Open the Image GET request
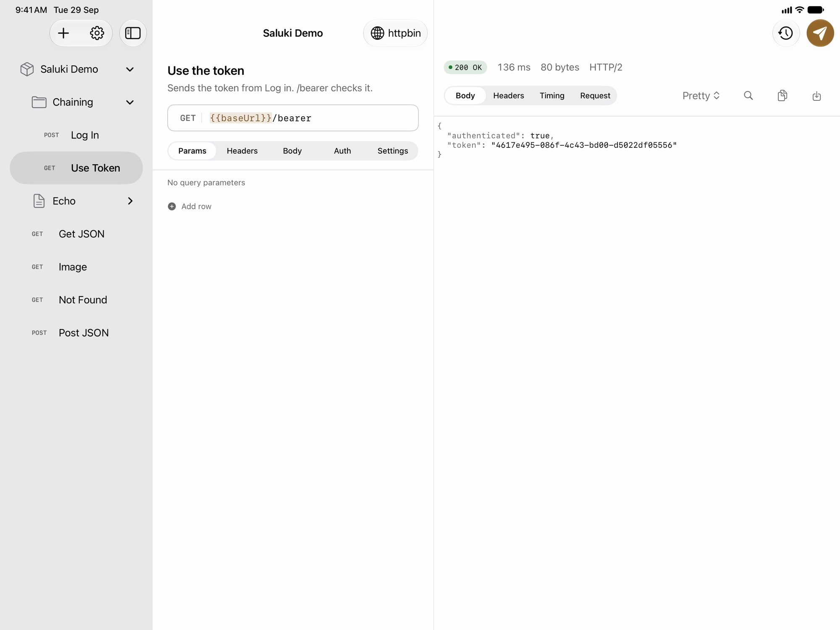This screenshot has height=630, width=840. tap(76, 267)
